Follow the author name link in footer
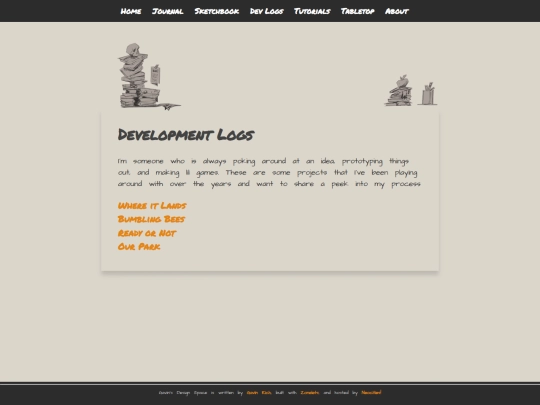Viewport: 540px width, 405px height. click(x=259, y=393)
